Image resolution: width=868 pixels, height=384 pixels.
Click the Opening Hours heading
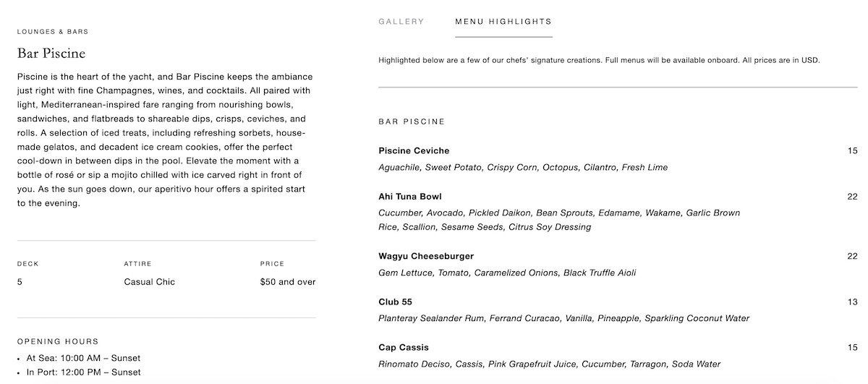point(57,341)
